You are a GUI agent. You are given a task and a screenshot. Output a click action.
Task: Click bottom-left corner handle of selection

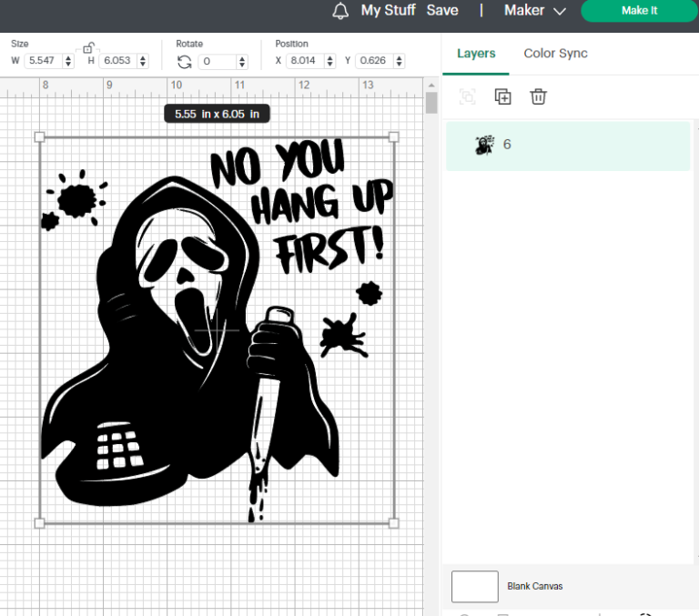pyautogui.click(x=39, y=523)
